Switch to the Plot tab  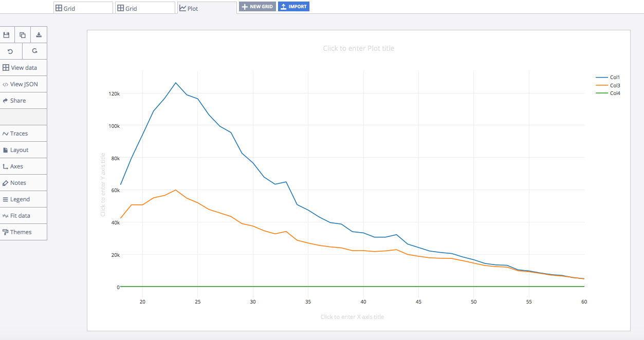206,8
